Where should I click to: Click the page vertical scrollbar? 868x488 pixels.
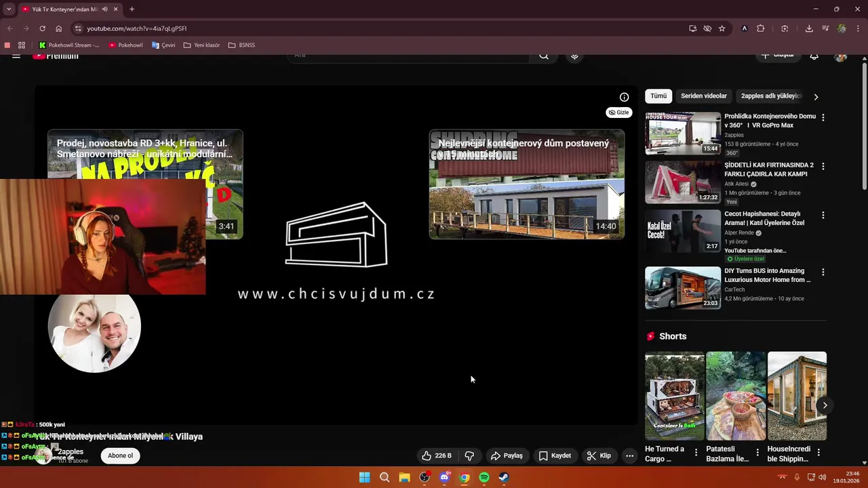[864, 127]
